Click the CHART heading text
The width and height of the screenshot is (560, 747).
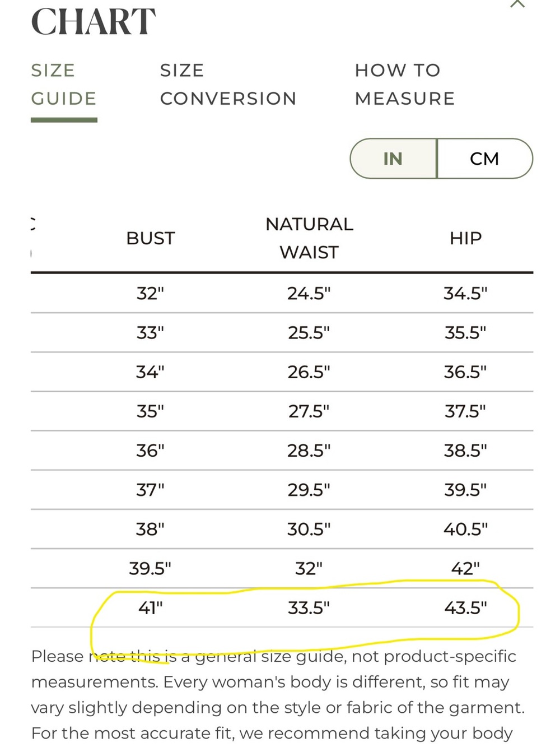pyautogui.click(x=94, y=22)
